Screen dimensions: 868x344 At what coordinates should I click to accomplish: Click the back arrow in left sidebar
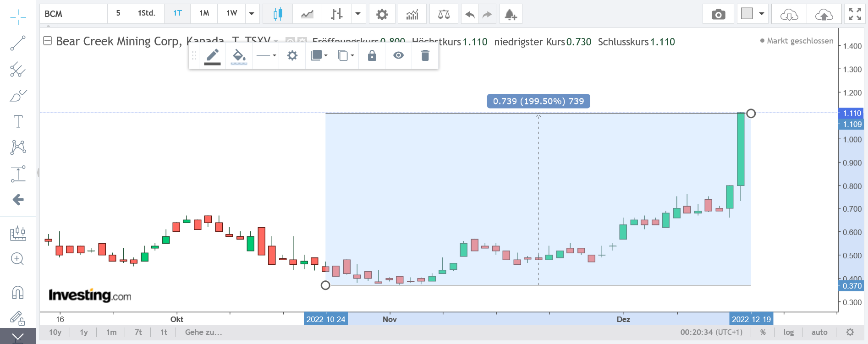pos(18,199)
